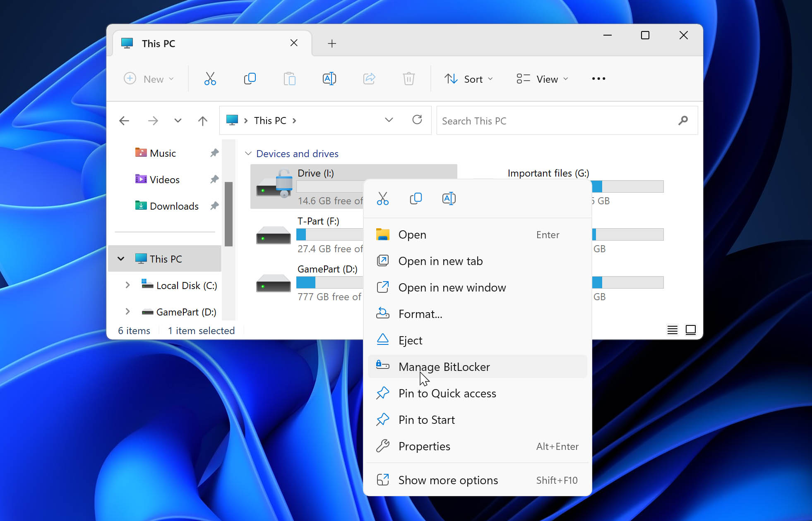This screenshot has width=812, height=521.
Task: Click the Delete icon in toolbar
Action: click(x=408, y=79)
